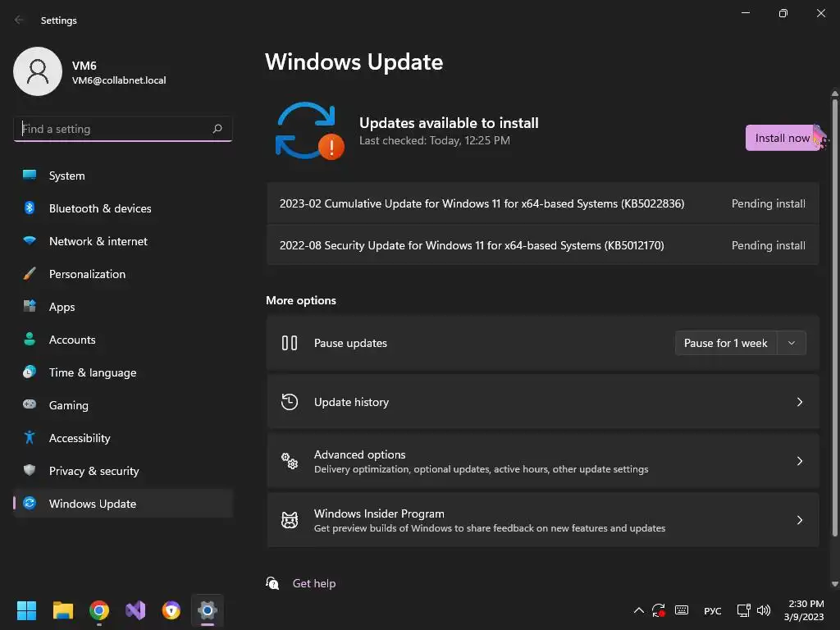Image resolution: width=840 pixels, height=630 pixels.
Task: Open Pause for 1 week dropdown arrow
Action: pos(792,343)
